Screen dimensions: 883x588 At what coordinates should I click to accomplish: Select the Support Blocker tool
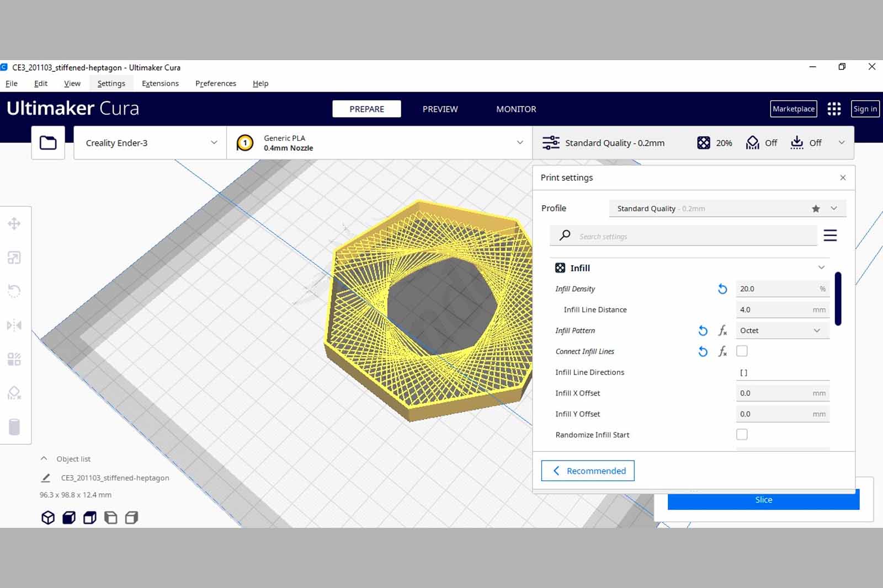tap(14, 393)
